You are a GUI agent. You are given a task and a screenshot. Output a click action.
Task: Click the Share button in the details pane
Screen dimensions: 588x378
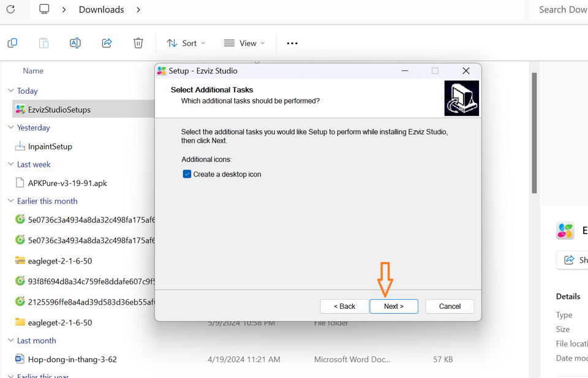click(x=573, y=260)
